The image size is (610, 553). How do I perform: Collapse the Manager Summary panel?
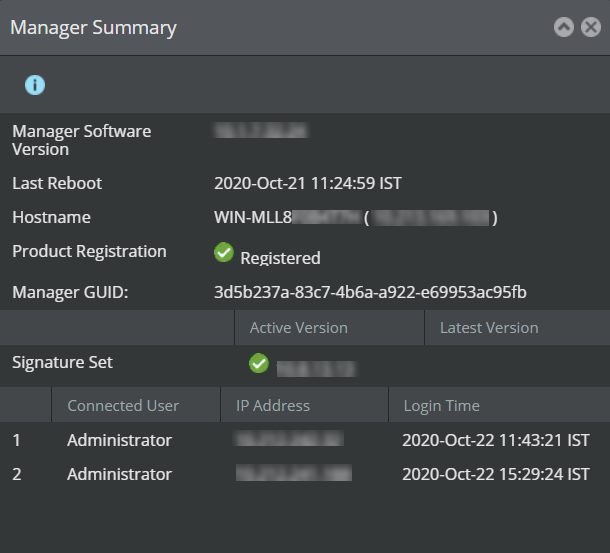564,27
